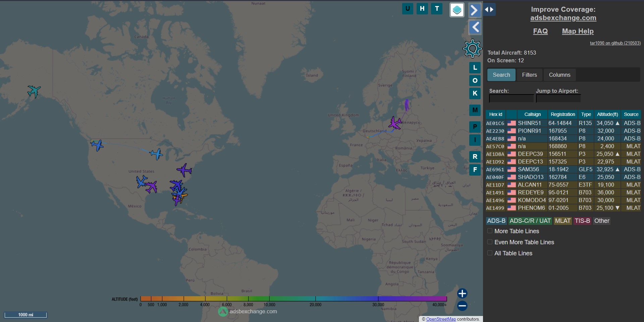Click hex id AE4EB8 in the table
The image size is (644, 322).
coord(495,139)
